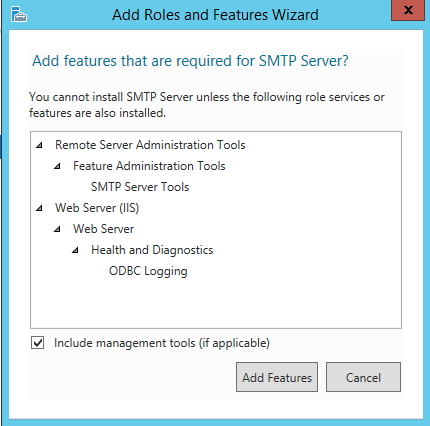The image size is (430, 426).
Task: Click the Add Roles and Features Wizard title
Action: (215, 15)
